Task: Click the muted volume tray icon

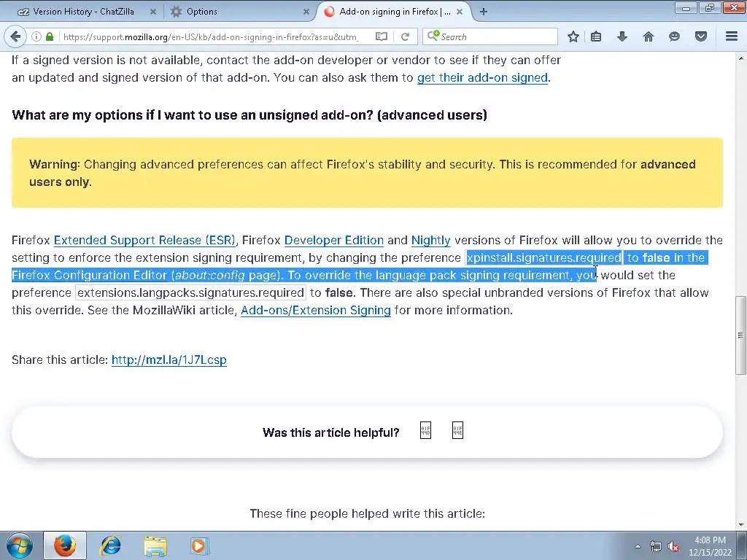Action: (x=673, y=546)
